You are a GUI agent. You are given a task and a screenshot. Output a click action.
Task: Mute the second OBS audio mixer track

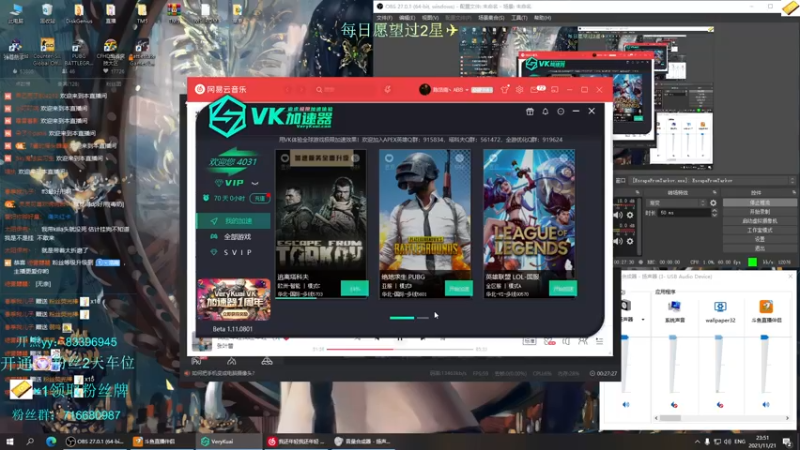619,241
